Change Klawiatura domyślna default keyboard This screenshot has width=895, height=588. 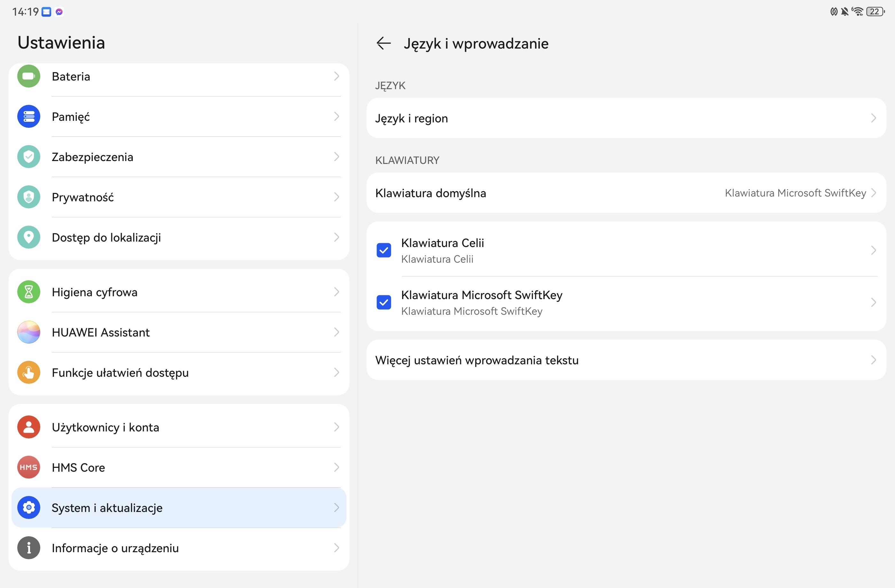pos(626,193)
